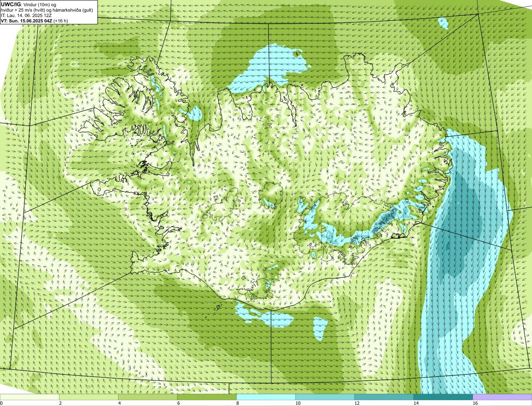Click the 2–4 m/s light green legend swatch
This screenshot has width=532, height=406.
tap(89, 397)
